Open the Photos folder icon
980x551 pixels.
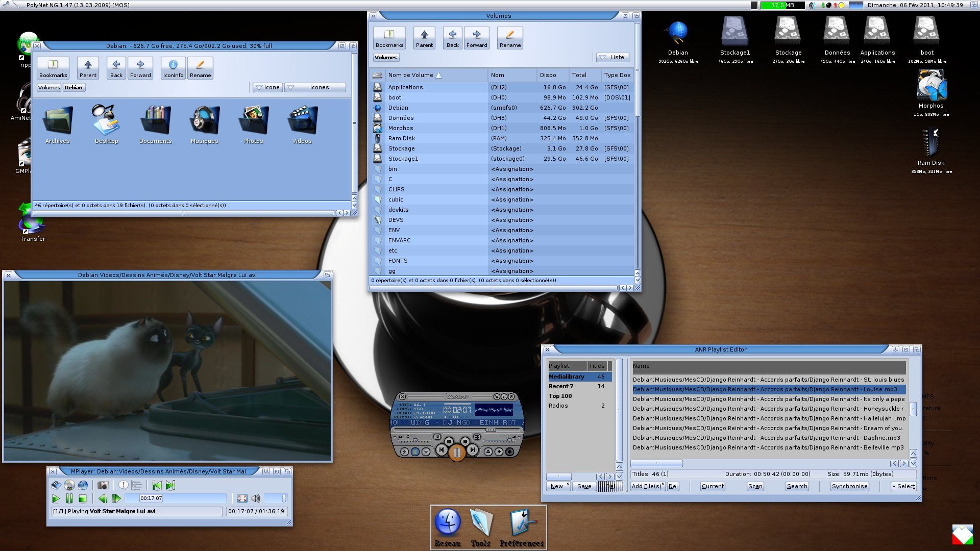(x=253, y=125)
